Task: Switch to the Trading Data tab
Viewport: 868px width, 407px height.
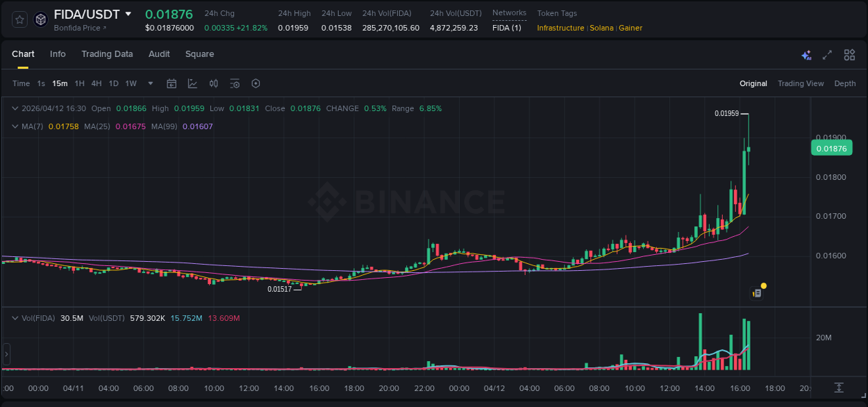Action: tap(107, 54)
